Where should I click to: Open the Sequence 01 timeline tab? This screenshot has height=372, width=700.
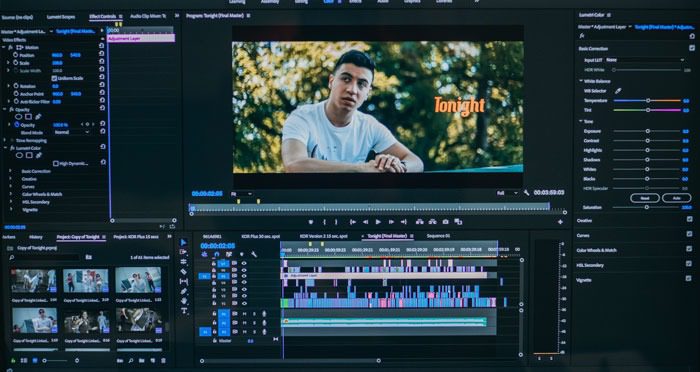(438, 236)
